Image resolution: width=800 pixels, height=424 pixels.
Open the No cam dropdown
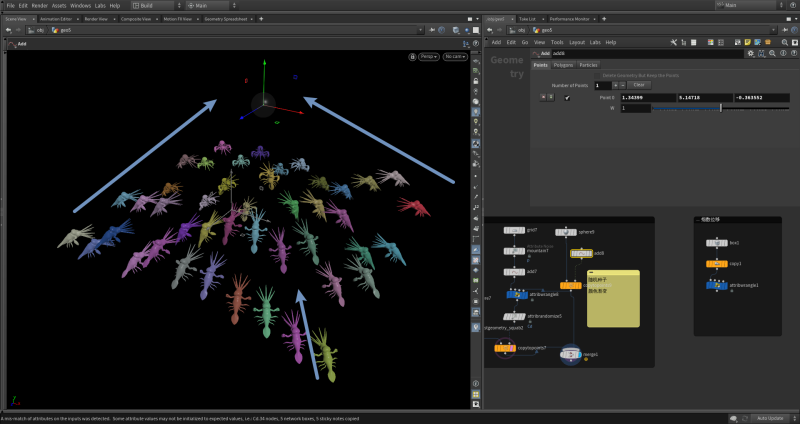[455, 56]
